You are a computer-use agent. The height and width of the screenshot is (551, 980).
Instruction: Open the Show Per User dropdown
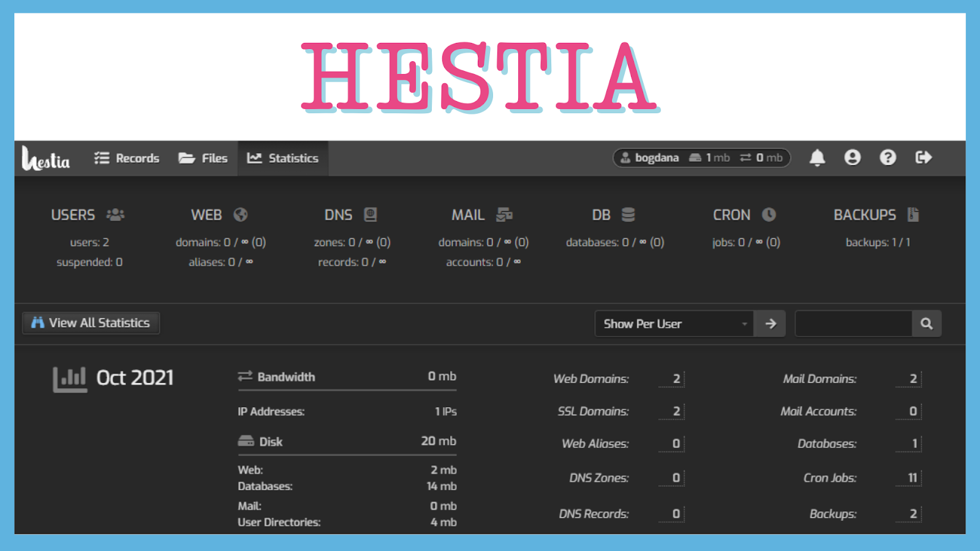click(x=675, y=324)
